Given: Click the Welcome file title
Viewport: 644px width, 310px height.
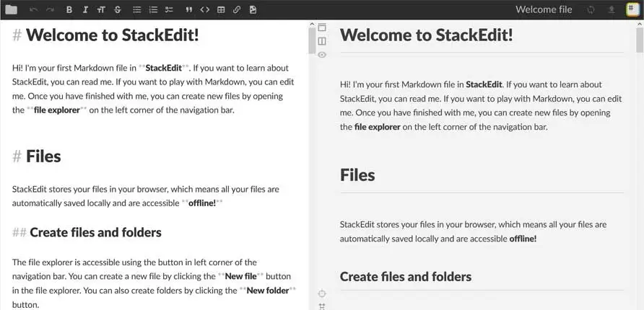Looking at the screenshot, I should (x=544, y=9).
